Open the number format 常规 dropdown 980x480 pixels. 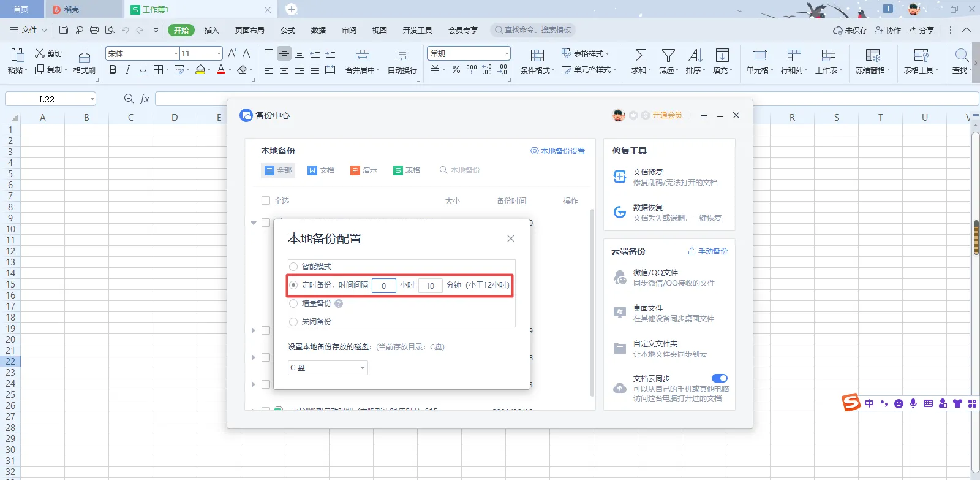507,53
